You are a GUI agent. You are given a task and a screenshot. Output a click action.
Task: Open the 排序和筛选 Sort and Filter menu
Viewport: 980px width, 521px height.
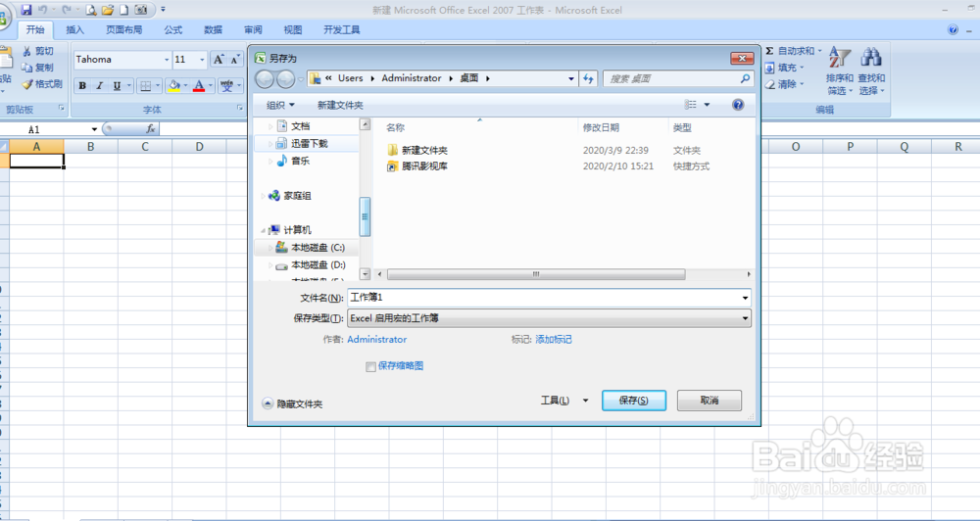(x=840, y=71)
